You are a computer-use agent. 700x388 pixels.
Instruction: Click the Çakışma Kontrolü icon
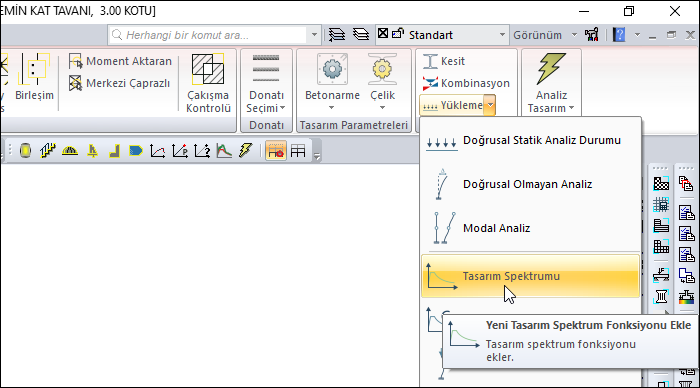coord(208,69)
